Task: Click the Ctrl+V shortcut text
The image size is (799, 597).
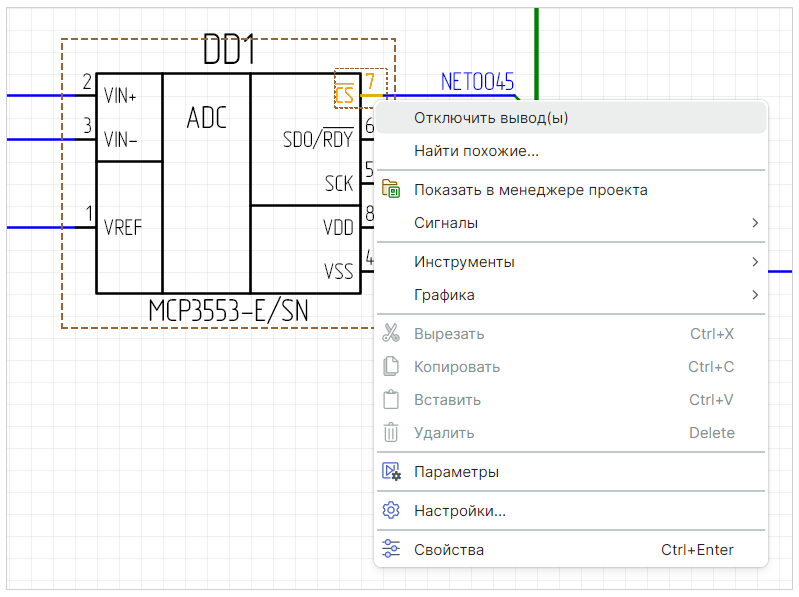Action: point(711,400)
